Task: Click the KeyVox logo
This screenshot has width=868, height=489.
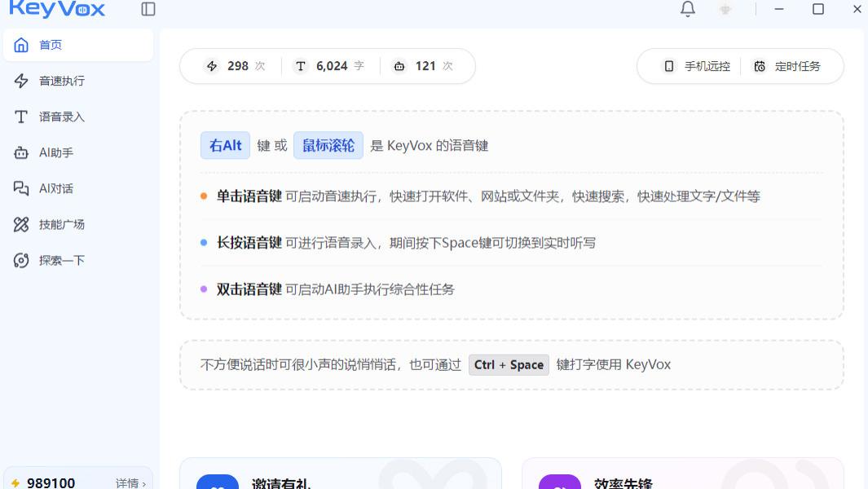Action: pyautogui.click(x=57, y=10)
